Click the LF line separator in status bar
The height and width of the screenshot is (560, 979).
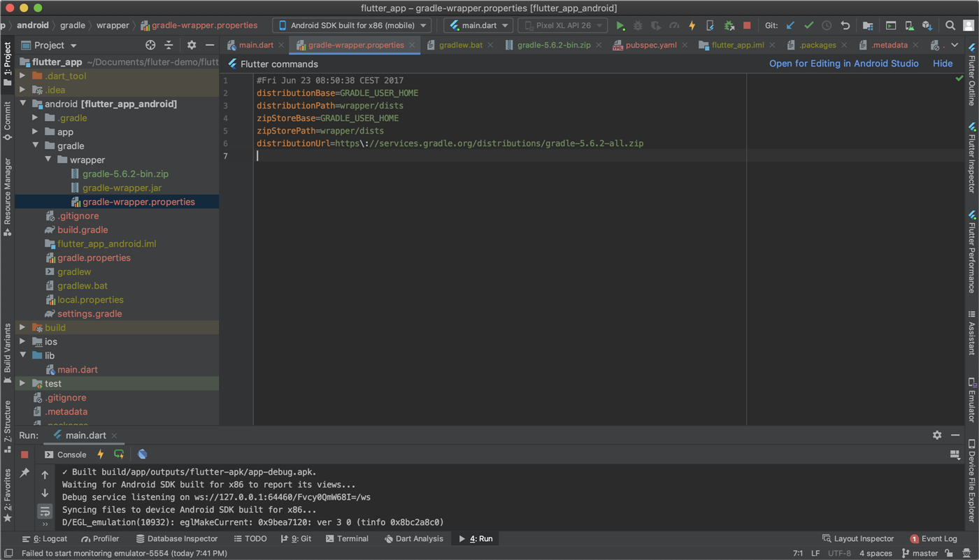point(815,553)
